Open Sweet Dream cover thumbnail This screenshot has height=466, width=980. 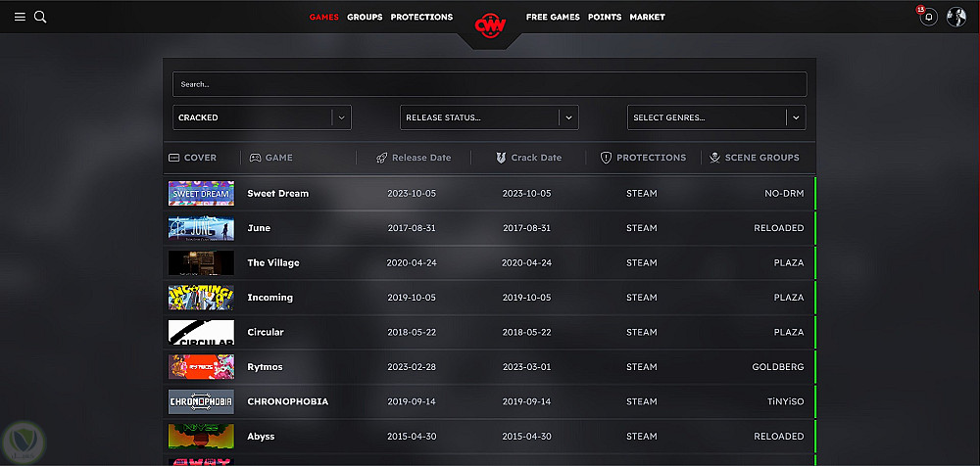pyautogui.click(x=201, y=194)
